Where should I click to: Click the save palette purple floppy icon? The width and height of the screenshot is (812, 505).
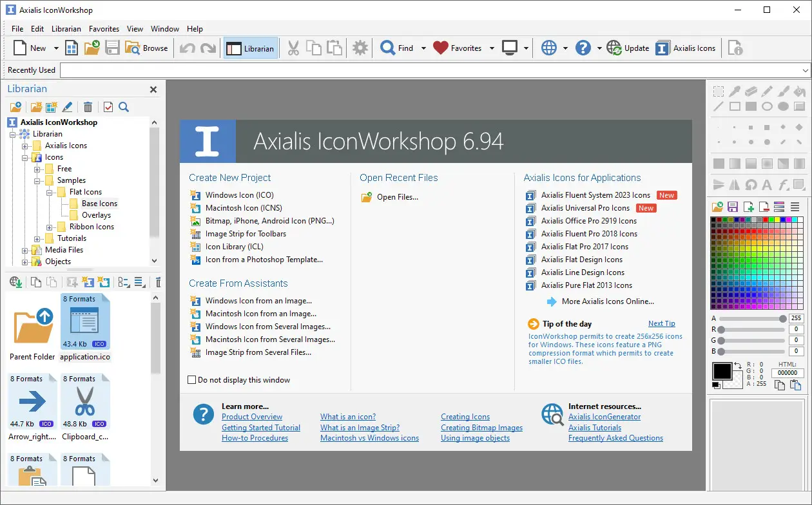pos(733,207)
